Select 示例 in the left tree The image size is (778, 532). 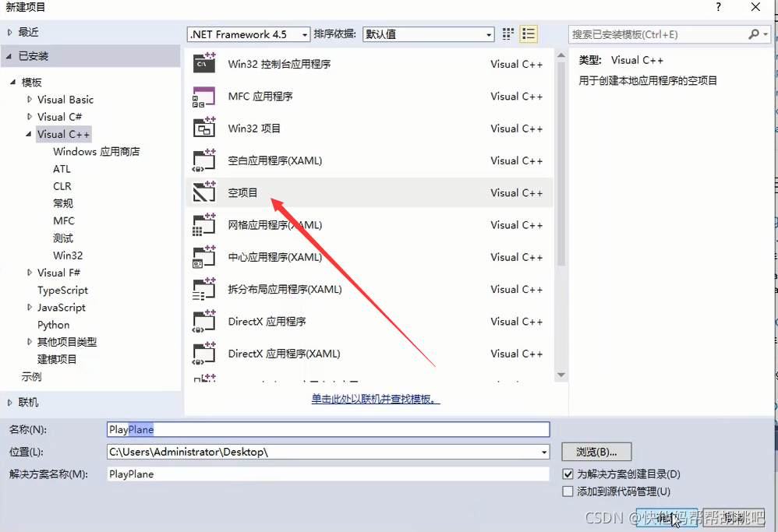31,376
